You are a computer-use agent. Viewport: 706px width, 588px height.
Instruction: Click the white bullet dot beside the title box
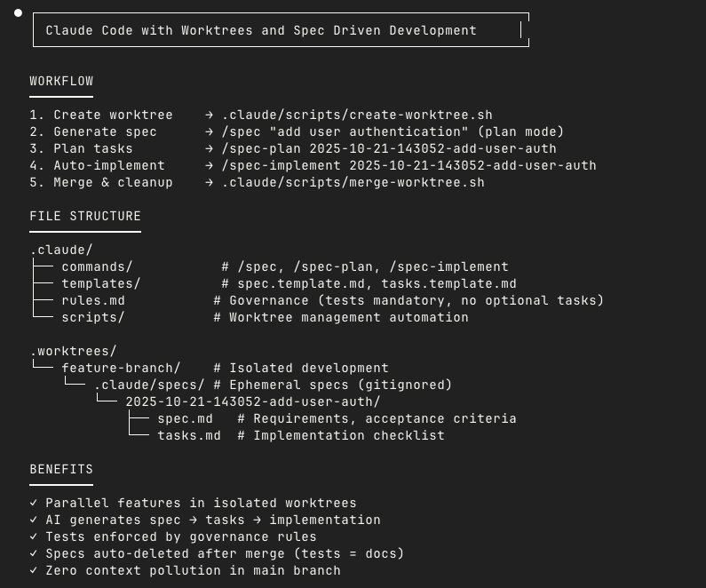coord(18,13)
